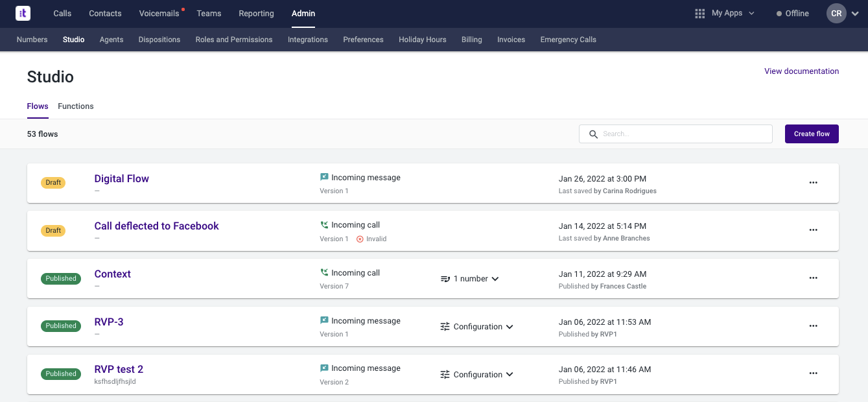Open the Holiday Hours tab

click(x=423, y=40)
